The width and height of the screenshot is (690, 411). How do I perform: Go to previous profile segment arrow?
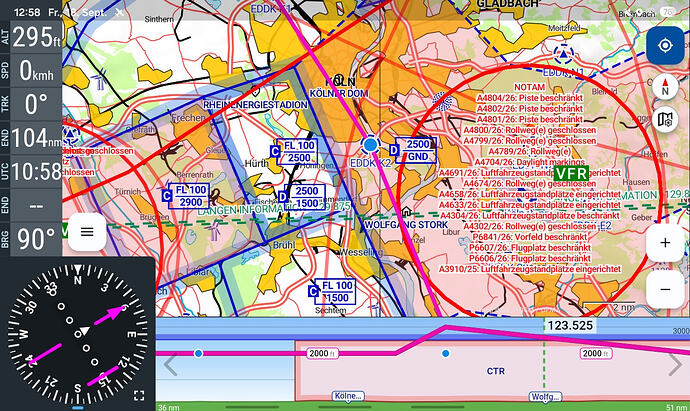click(170, 366)
